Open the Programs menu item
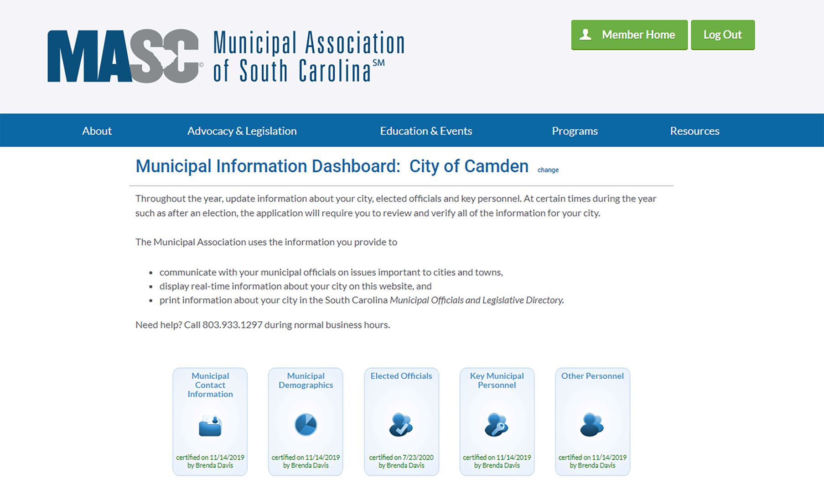 [x=575, y=131]
